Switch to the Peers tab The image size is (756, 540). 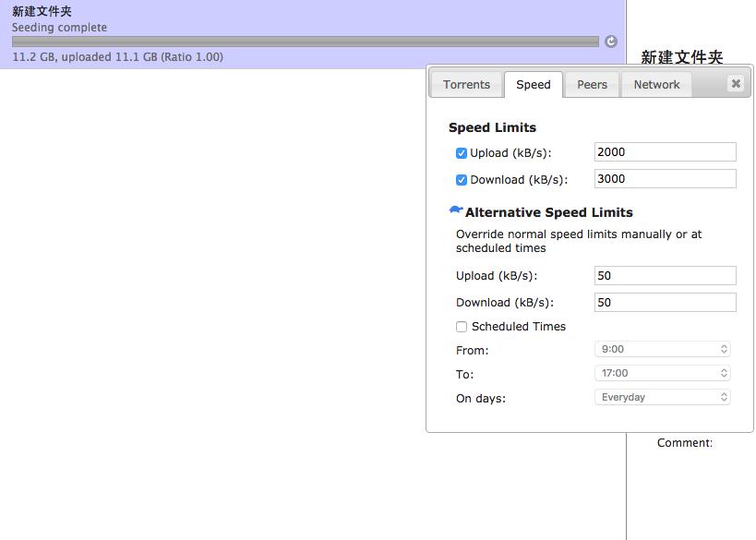[592, 84]
